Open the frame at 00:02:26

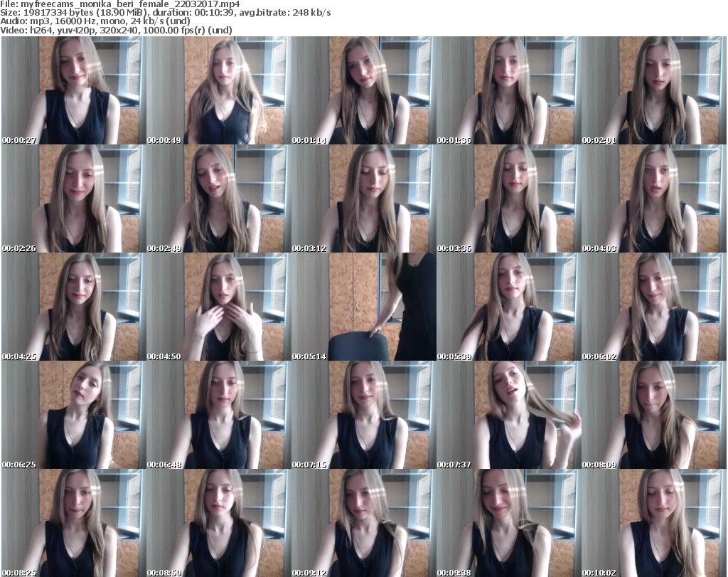[73, 198]
